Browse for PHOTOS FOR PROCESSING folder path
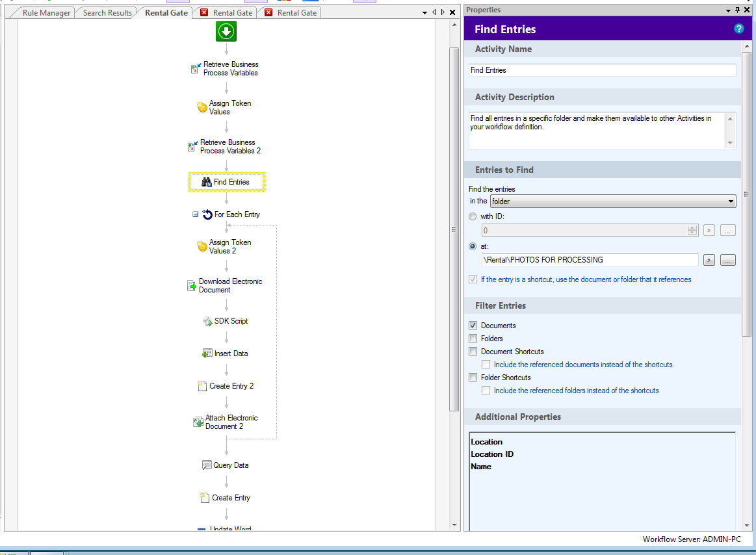The width and height of the screenshot is (756, 555). 727,261
